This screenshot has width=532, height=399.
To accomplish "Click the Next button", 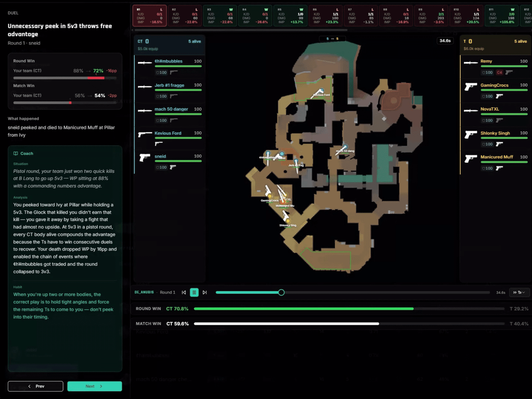I will [95, 386].
